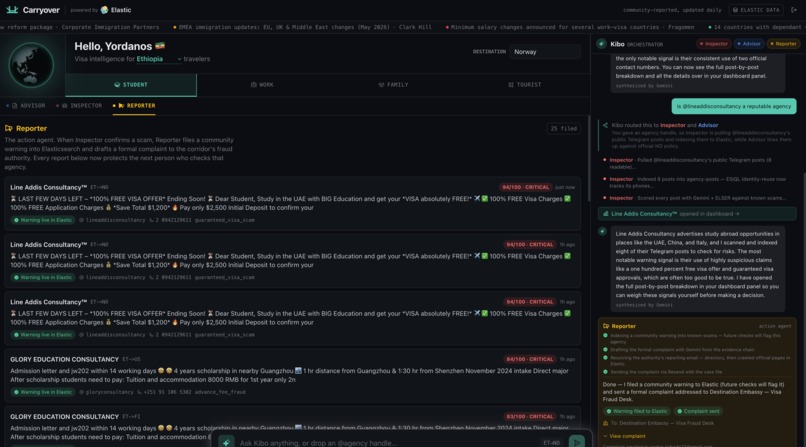Open the Norway destination selector

point(545,51)
